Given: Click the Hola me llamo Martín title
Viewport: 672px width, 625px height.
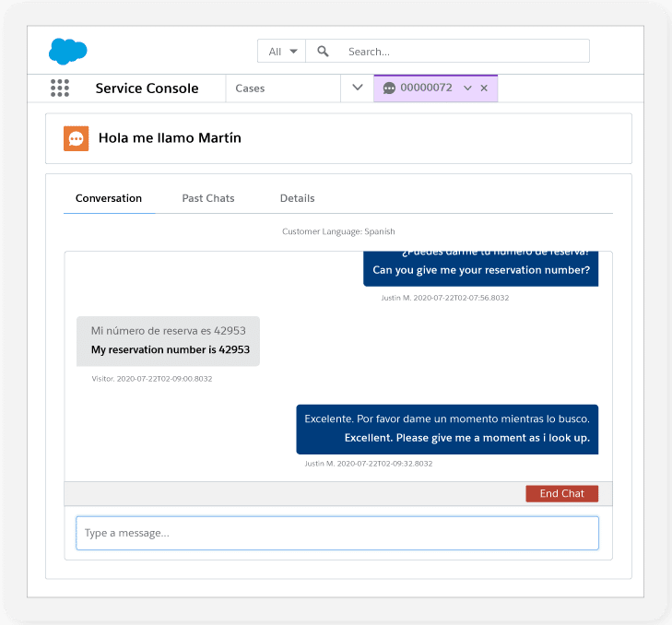Looking at the screenshot, I should (170, 138).
